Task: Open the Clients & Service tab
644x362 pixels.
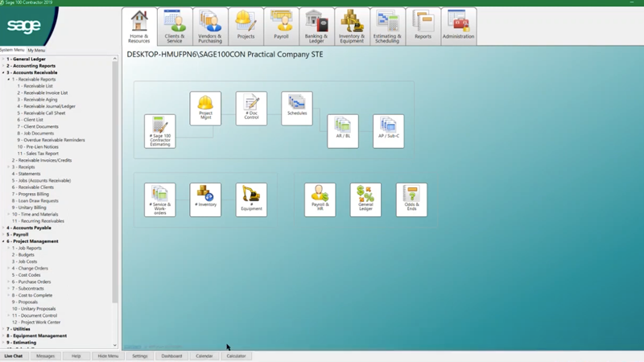Action: coord(175,27)
